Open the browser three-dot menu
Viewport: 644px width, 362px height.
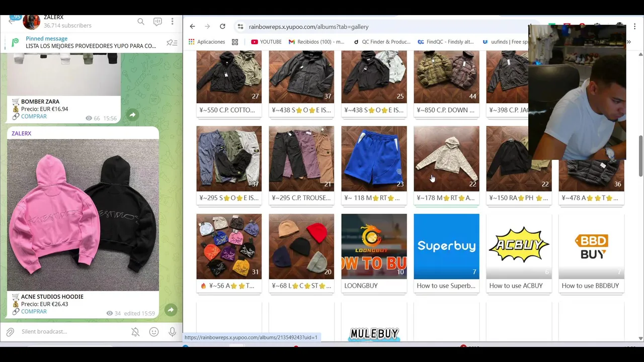tap(635, 27)
